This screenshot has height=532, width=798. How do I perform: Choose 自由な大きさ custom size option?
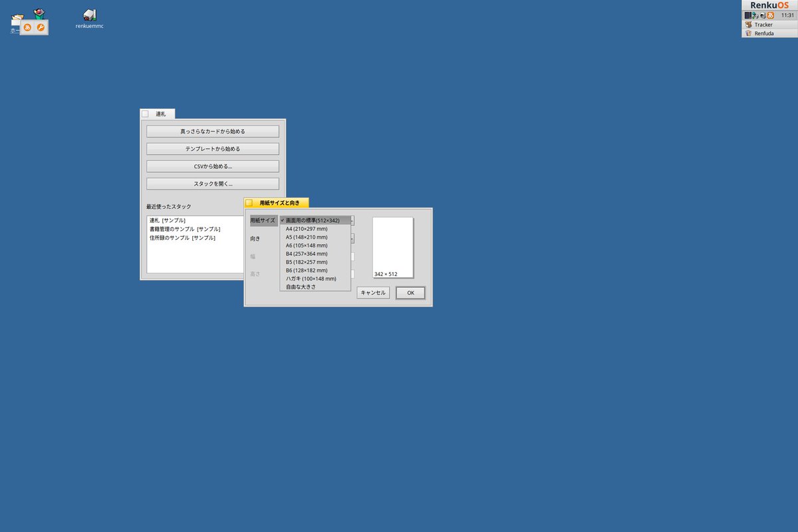[315, 287]
